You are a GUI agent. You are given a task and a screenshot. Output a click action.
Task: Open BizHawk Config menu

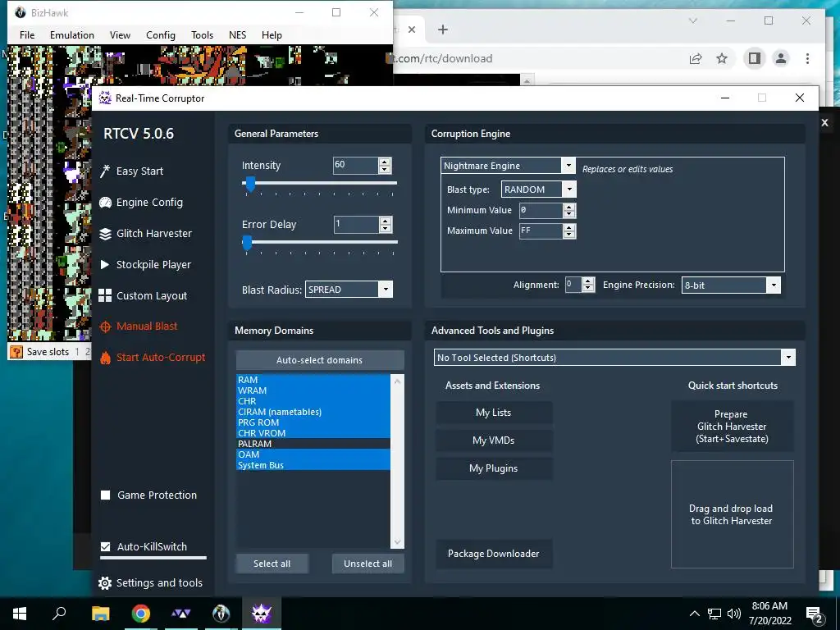[161, 34]
